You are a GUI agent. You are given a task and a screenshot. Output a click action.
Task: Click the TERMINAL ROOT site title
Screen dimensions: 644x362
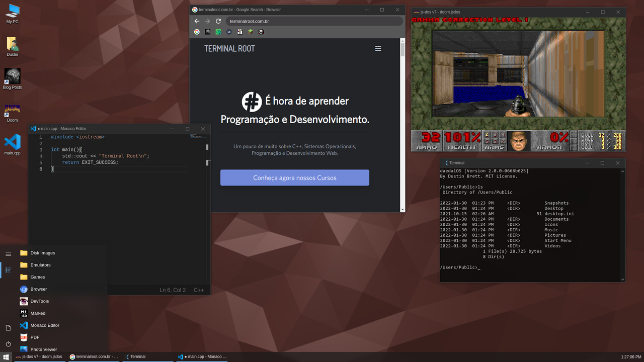[229, 49]
